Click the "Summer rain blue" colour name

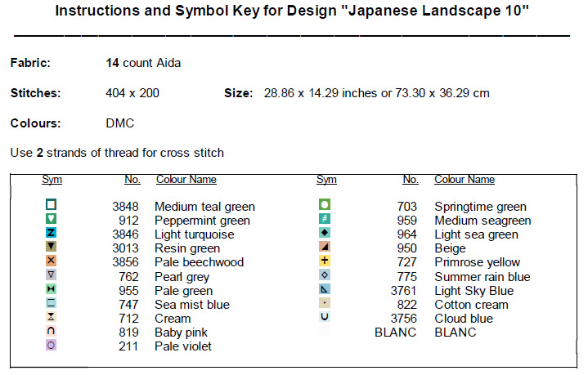(x=482, y=276)
